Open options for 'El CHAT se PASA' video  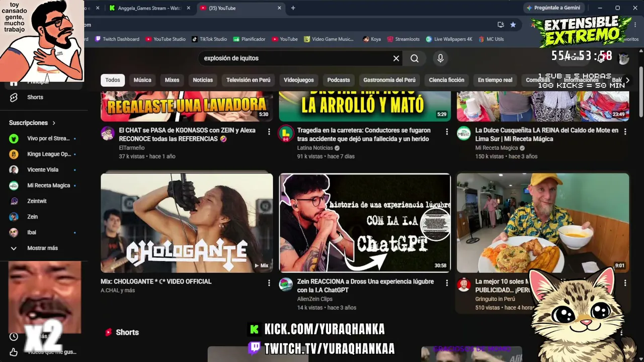269,132
